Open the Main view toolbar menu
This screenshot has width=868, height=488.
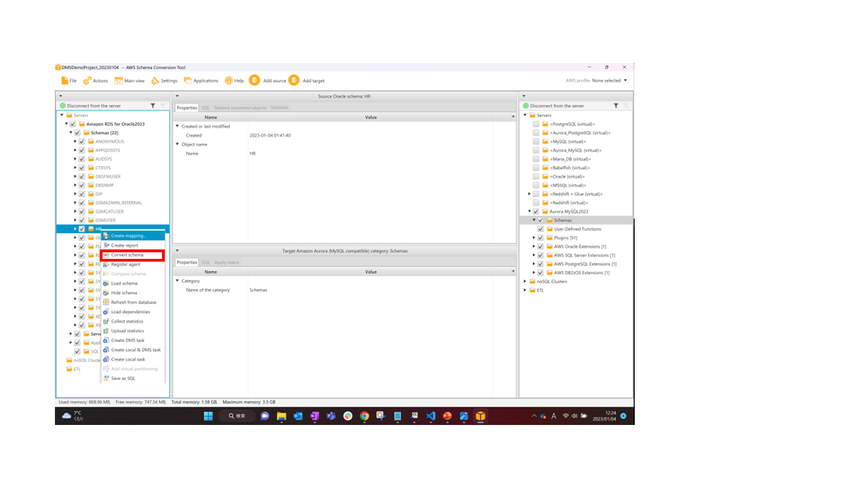pyautogui.click(x=130, y=81)
